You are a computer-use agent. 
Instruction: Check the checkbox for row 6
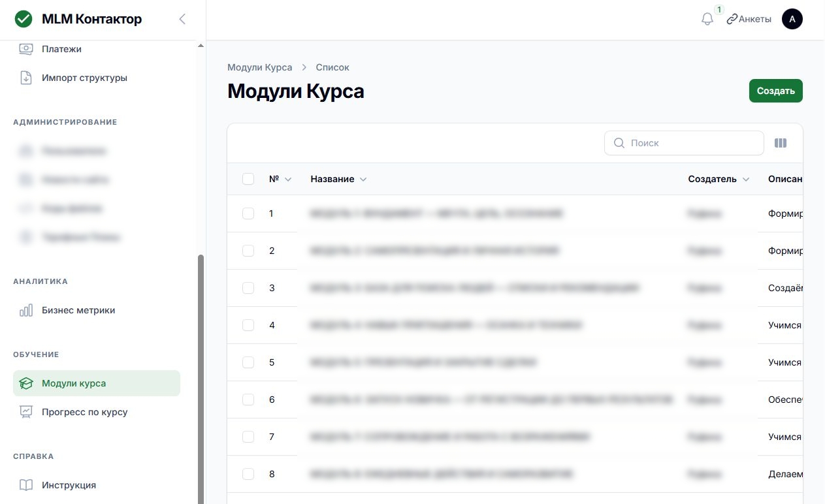(248, 400)
